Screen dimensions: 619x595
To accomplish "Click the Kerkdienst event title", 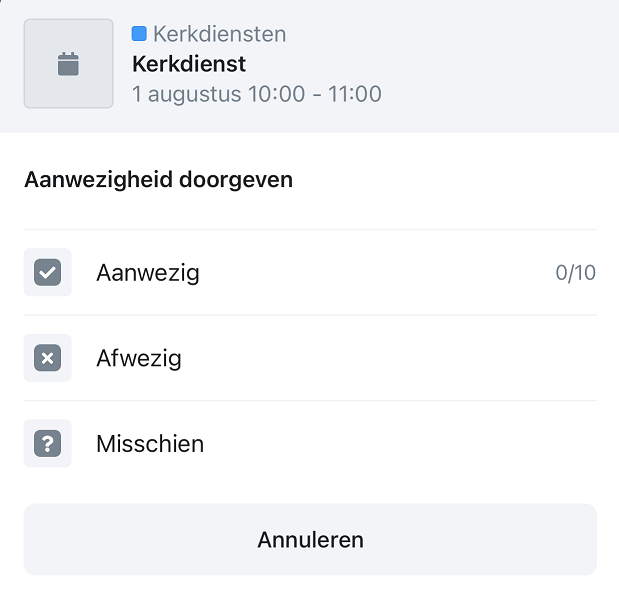I will pos(189,64).
